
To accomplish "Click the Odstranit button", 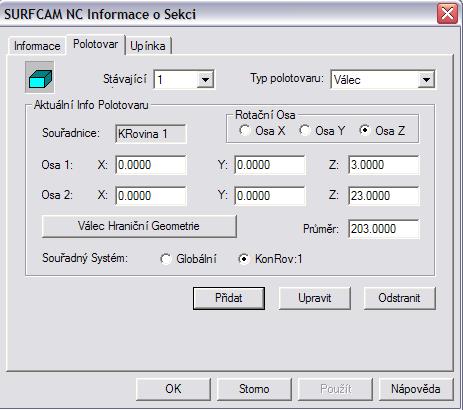I will [399, 298].
